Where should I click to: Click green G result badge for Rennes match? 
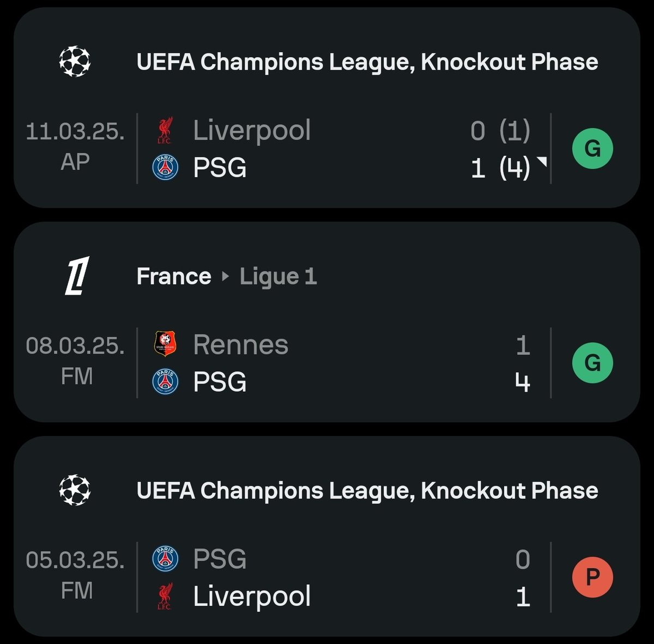click(592, 363)
